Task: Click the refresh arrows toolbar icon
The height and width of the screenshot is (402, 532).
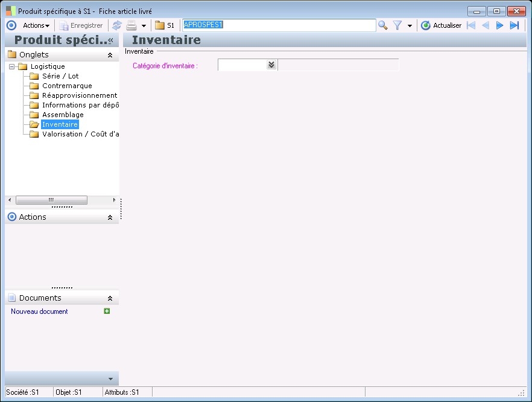Action: [x=117, y=25]
